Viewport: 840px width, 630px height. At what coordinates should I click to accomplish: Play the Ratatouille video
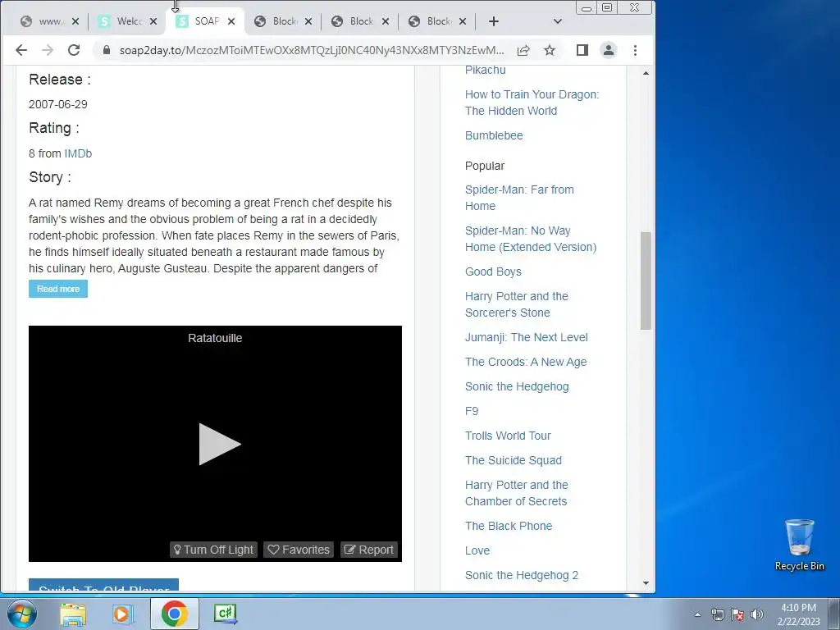tap(220, 444)
